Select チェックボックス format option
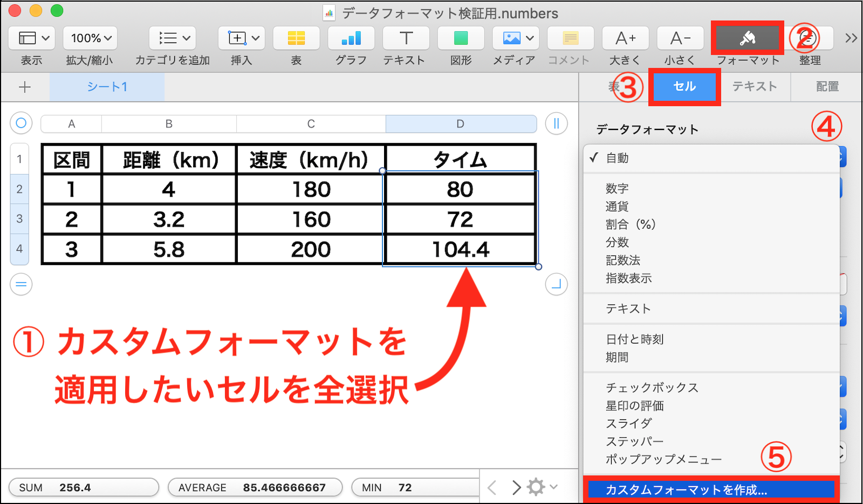 coord(652,388)
